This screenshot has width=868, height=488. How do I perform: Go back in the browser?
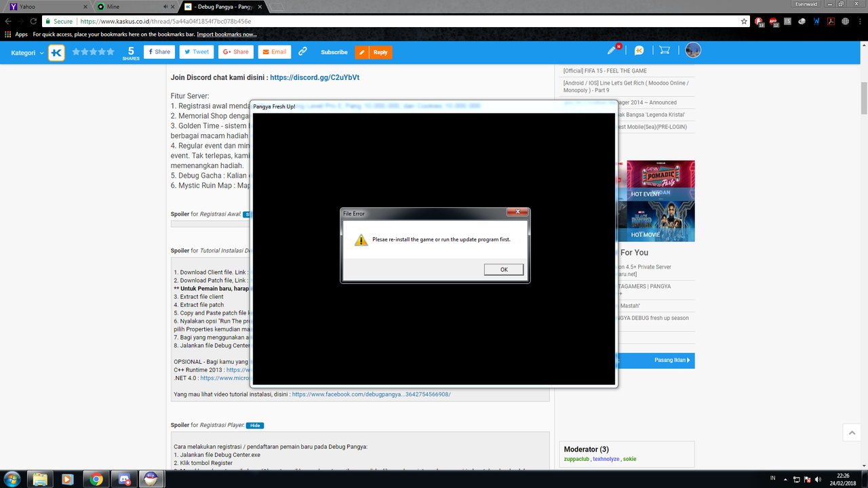(8, 21)
